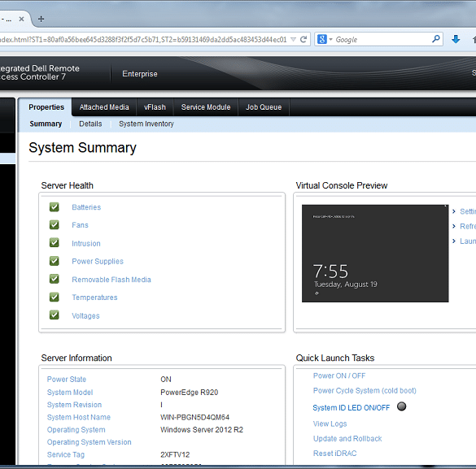476x469 pixels.
Task: Open the Removable Flash Media link
Action: pos(111,280)
